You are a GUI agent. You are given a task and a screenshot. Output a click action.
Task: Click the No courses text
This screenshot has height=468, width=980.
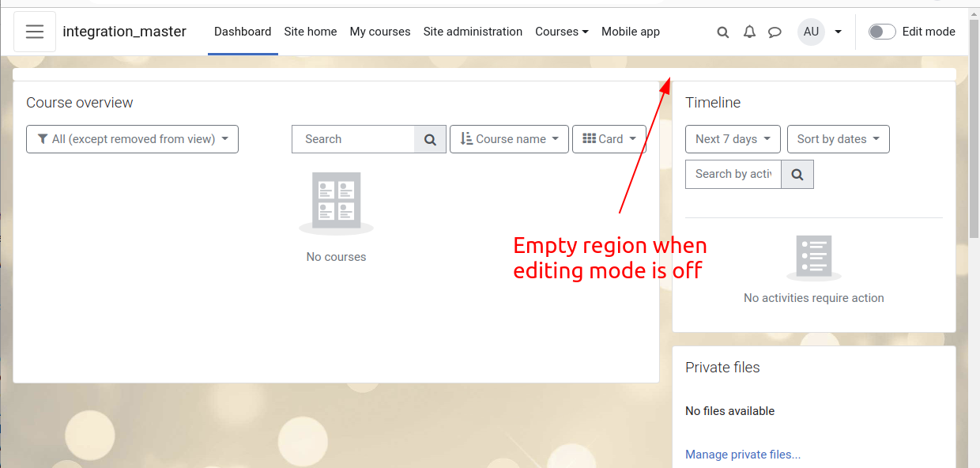[336, 257]
